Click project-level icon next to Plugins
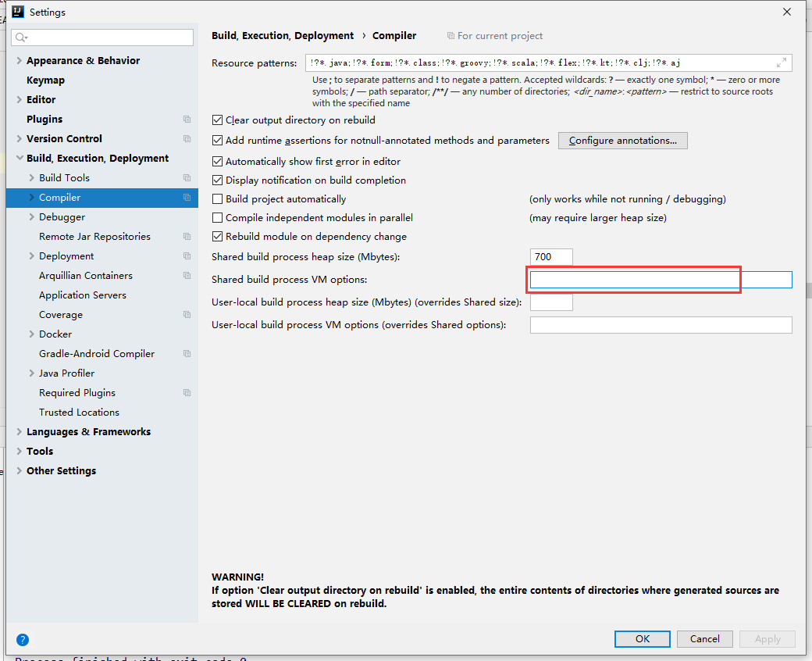This screenshot has height=661, width=812. click(187, 120)
